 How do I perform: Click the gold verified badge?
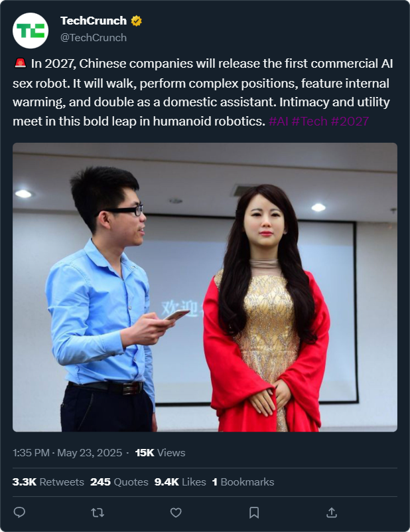(x=136, y=21)
